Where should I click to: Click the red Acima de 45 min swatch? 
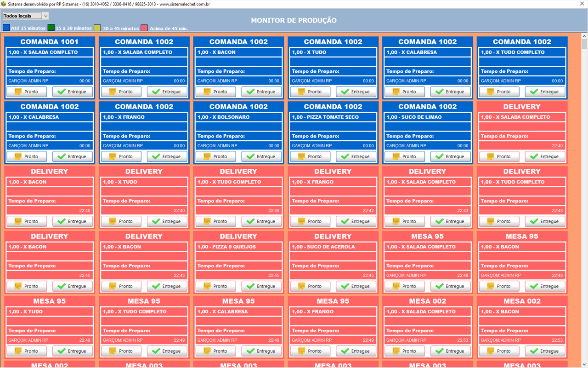[x=144, y=28]
